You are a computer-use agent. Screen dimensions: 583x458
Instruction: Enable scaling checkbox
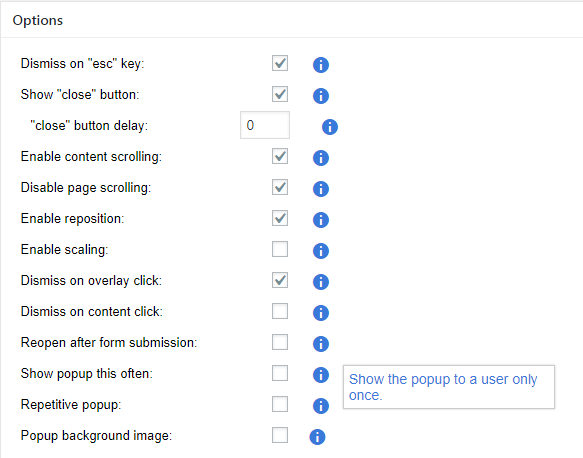(x=280, y=249)
